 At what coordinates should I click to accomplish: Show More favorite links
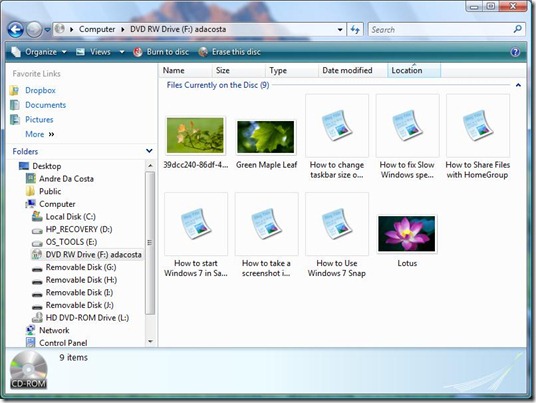point(40,134)
